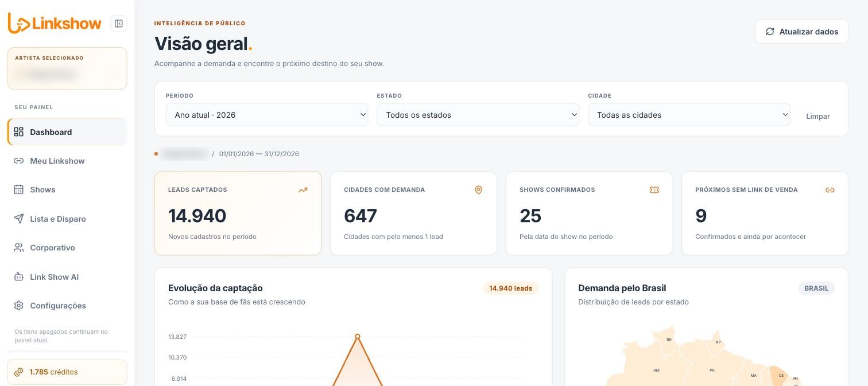Click the Linkshow logo
This screenshot has height=386, width=868.
(x=55, y=24)
